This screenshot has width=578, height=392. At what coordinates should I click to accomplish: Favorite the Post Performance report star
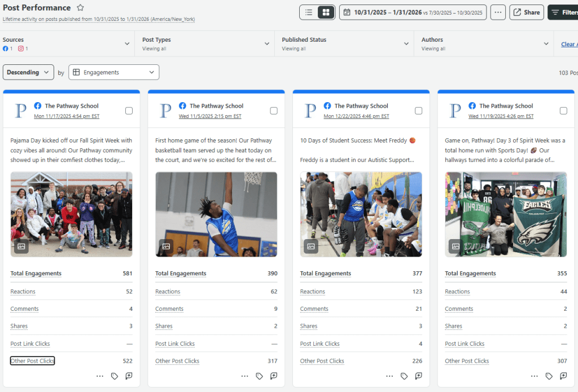(81, 8)
